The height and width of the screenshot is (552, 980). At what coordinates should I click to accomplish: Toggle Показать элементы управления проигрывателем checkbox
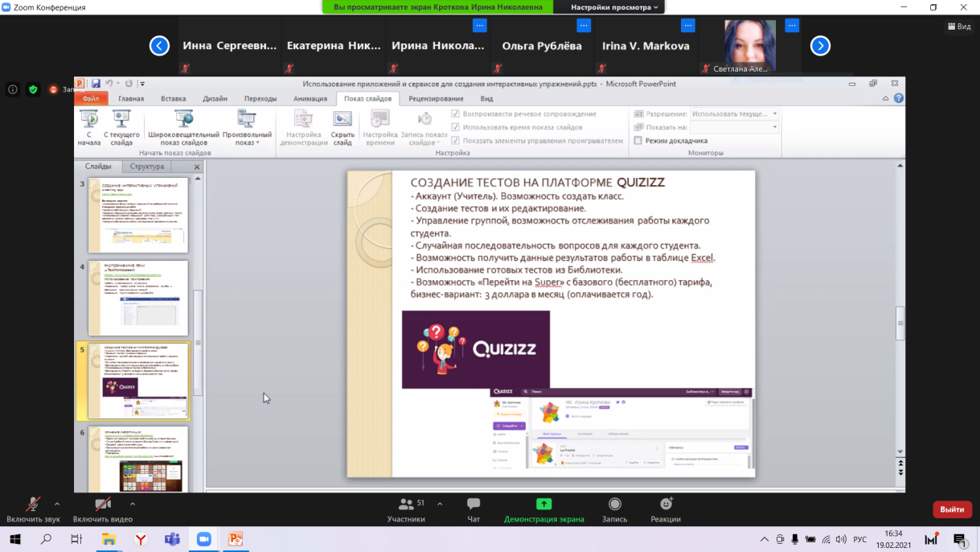tap(456, 141)
